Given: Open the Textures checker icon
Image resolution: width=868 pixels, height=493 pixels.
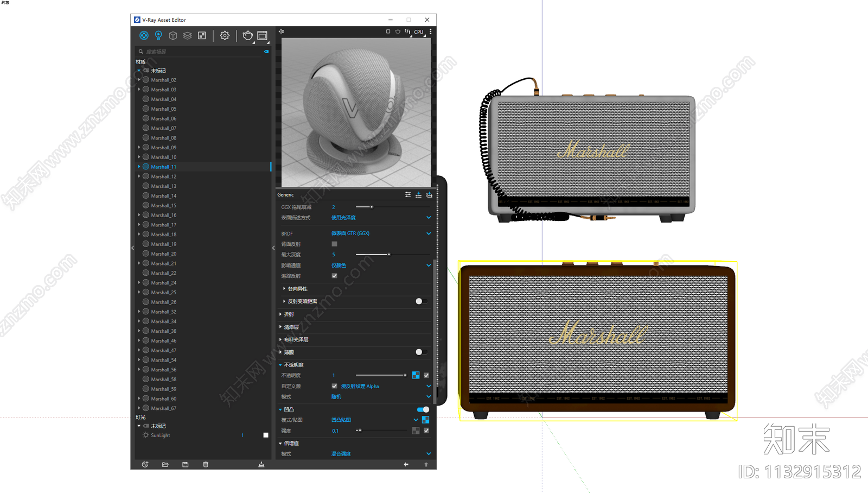Looking at the screenshot, I should (x=202, y=35).
